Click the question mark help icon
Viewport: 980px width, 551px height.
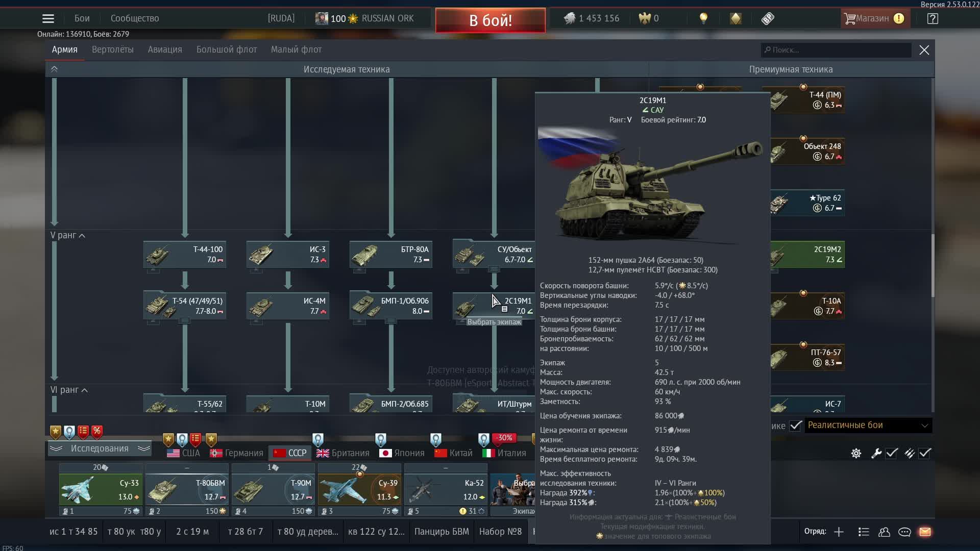point(933,19)
